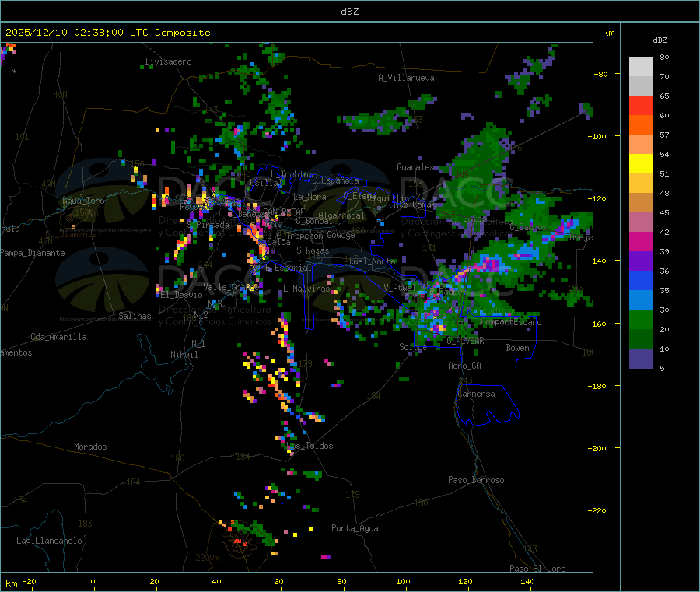
Task: Click the A_Villanueva map label
Action: pos(406,78)
